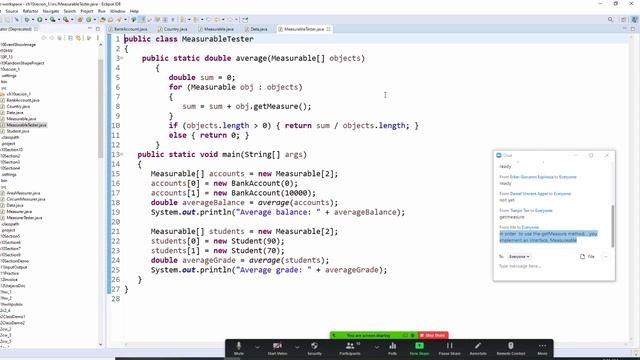Minimize the Package Explorer view
Viewport: 640px width, 360px height.
[90, 29]
